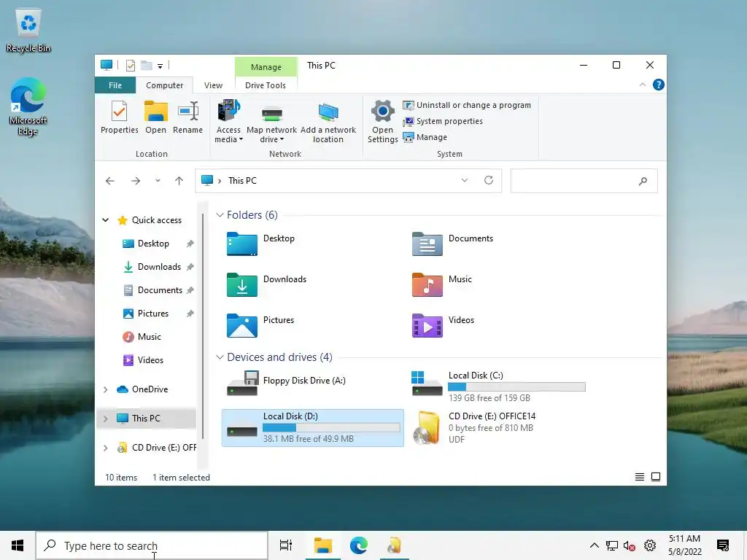Select the Floppy Disk Drive (A:) icon
Image resolution: width=747 pixels, height=560 pixels.
242,384
